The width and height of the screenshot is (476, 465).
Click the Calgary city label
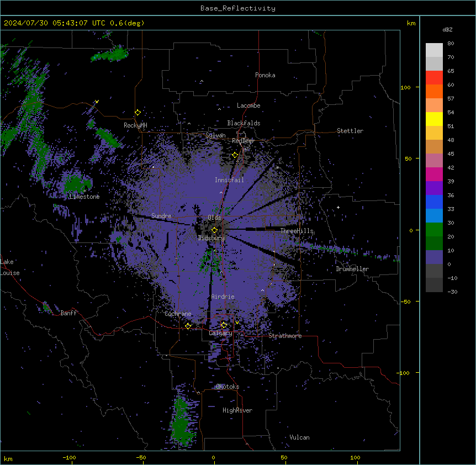coord(220,333)
